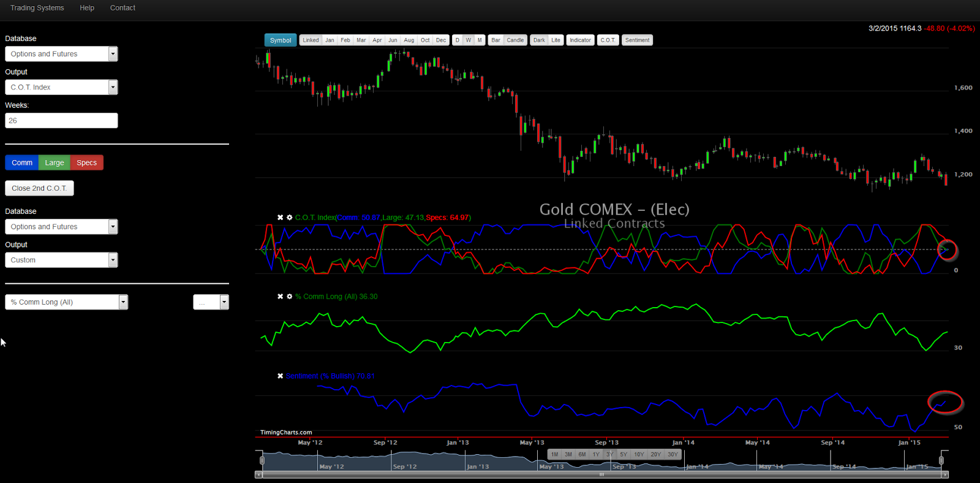Set range to 3M
The image size is (980, 483).
click(x=568, y=454)
